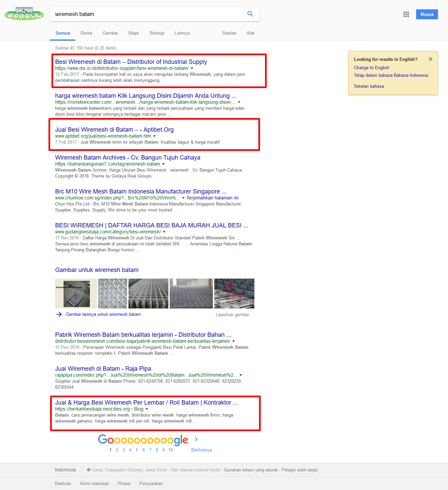448x490 pixels.
Task: Open Bantuan footer link
Action: click(63, 484)
